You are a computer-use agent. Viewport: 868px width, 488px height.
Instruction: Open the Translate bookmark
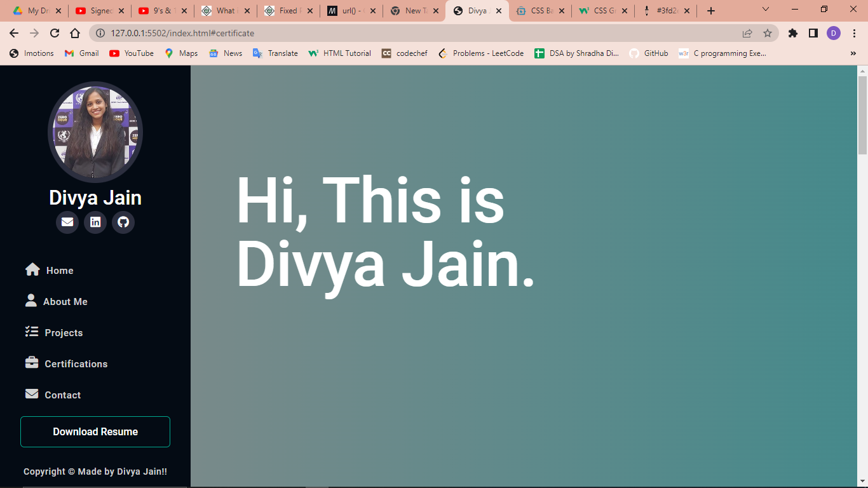click(275, 53)
